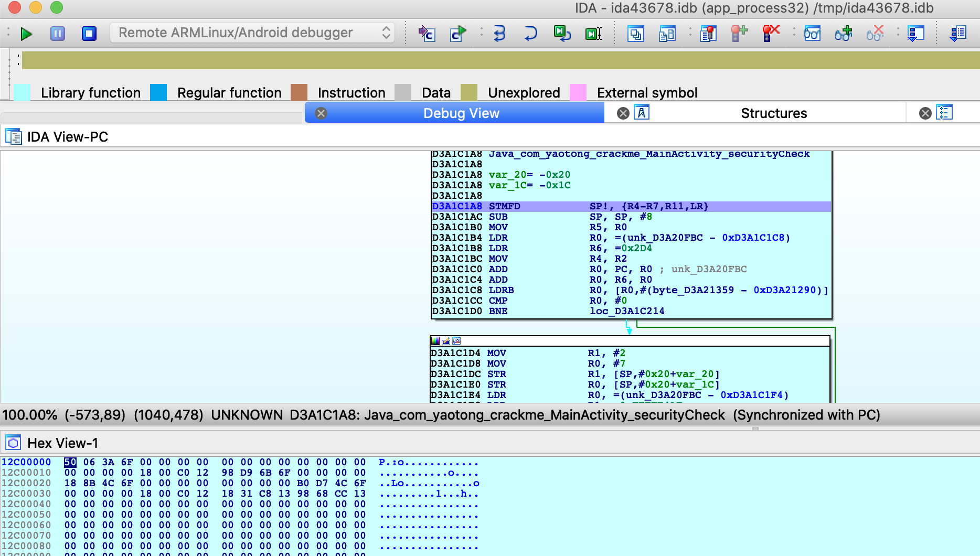Open the modules window icon
This screenshot has height=556, width=980.
667,34
